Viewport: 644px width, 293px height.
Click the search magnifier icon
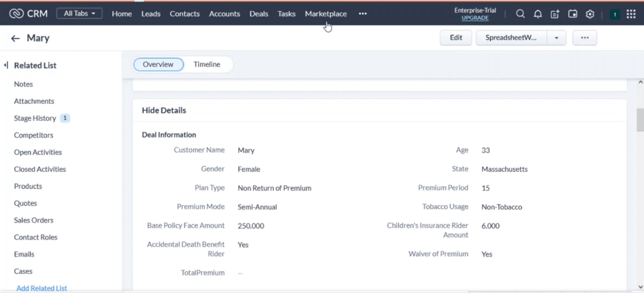(520, 14)
